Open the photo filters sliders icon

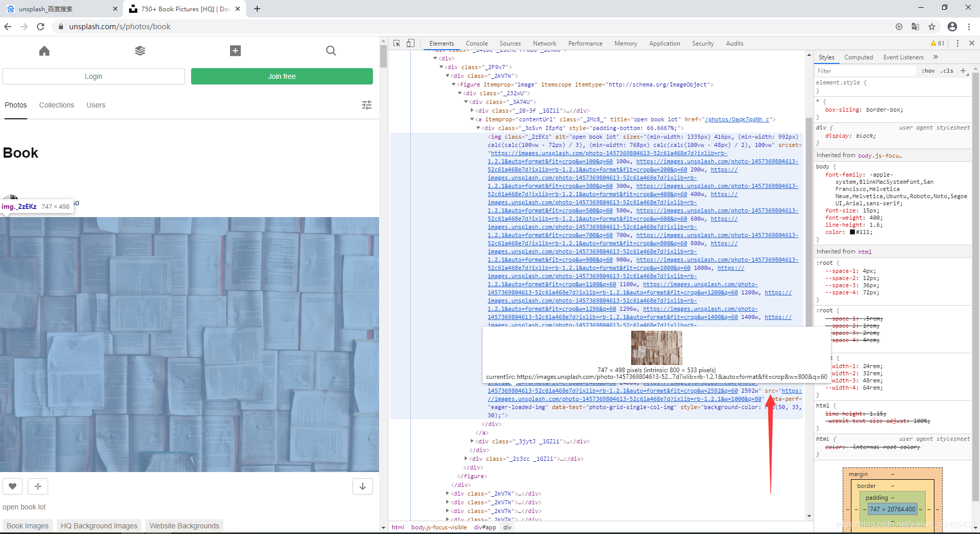pyautogui.click(x=367, y=105)
